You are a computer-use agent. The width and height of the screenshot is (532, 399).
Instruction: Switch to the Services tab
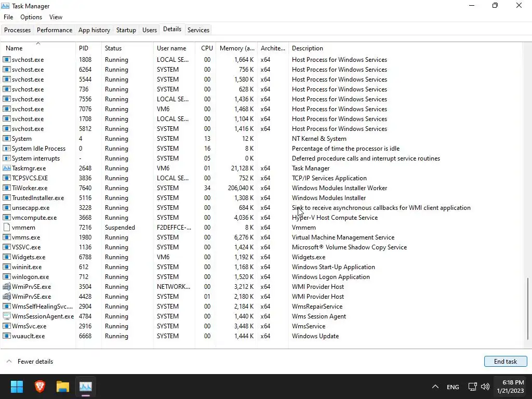(198, 30)
